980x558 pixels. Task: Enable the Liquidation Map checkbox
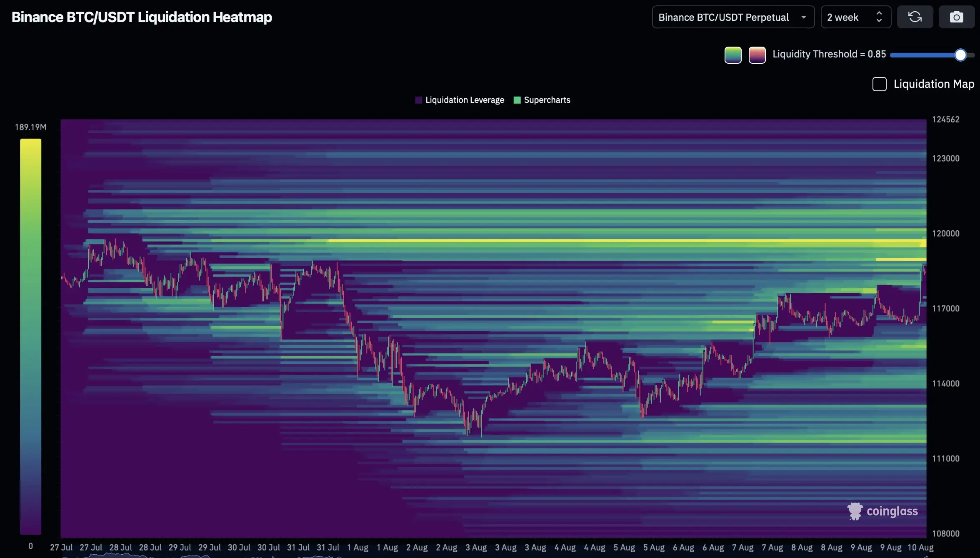[x=879, y=84]
